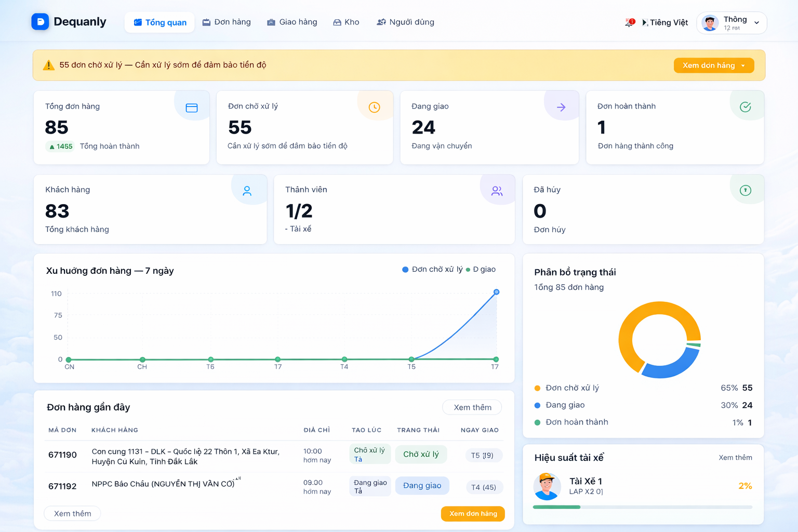
Task: Click the T4 (45) delivery date chip
Action: pos(483,487)
